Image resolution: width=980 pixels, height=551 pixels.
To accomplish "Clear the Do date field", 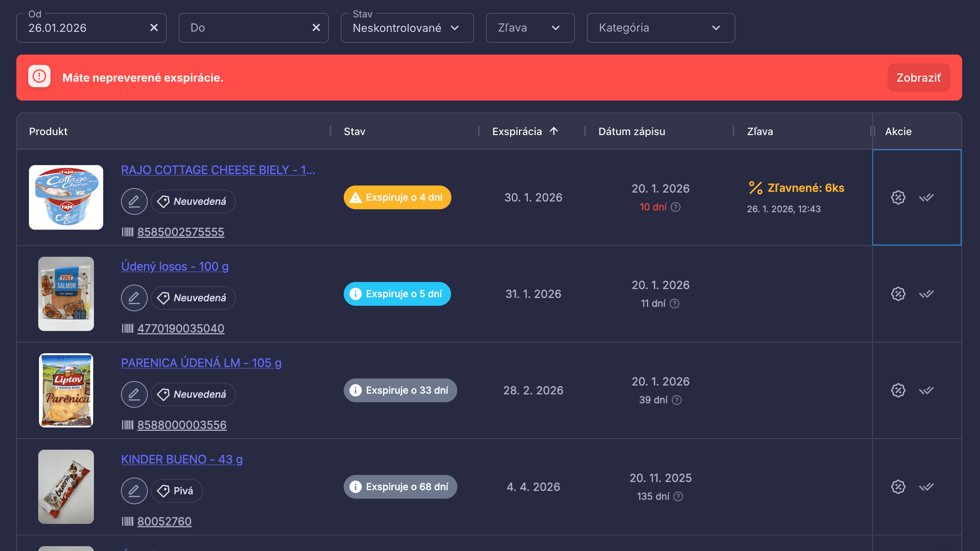I will tap(316, 28).
